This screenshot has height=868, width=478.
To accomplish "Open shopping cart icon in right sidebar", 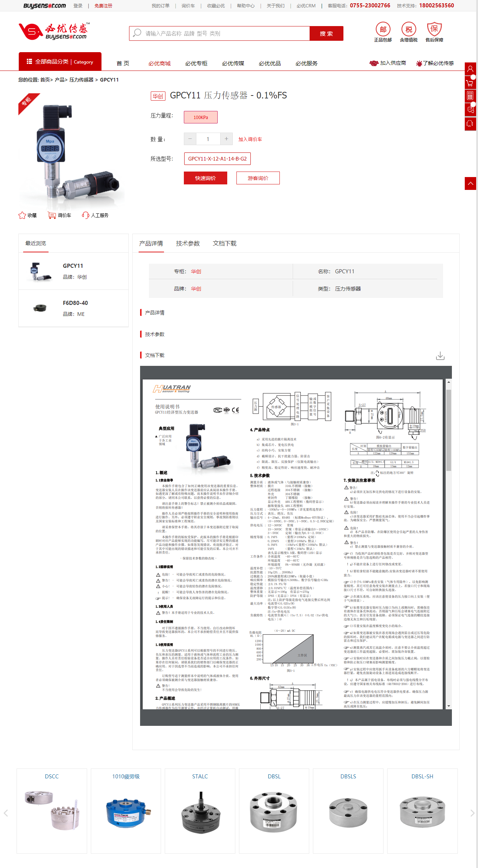I will click(x=470, y=83).
